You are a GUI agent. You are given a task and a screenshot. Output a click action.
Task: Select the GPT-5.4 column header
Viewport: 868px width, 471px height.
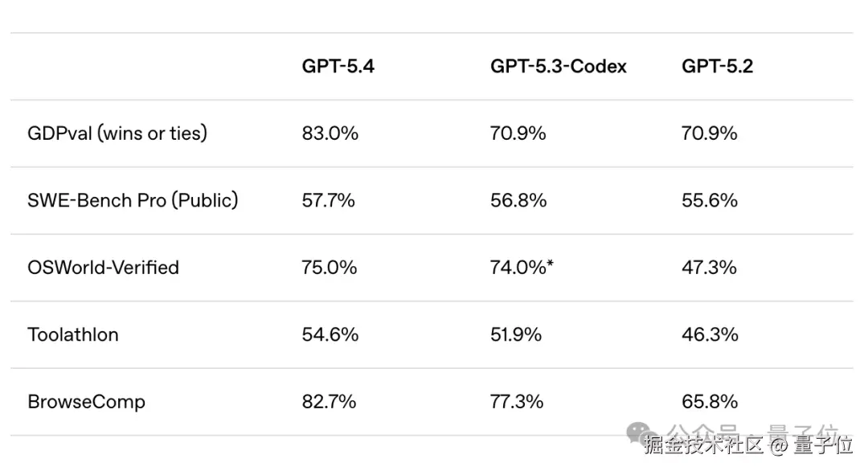[x=338, y=67]
